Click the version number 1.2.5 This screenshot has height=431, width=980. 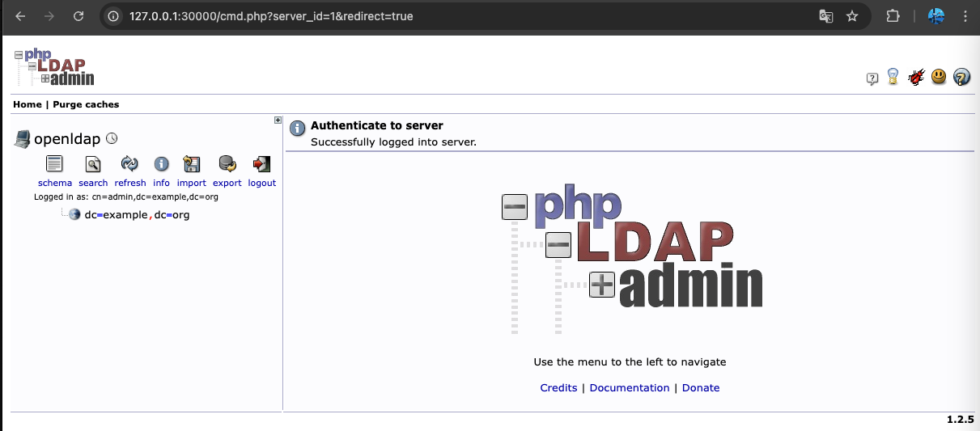point(960,420)
